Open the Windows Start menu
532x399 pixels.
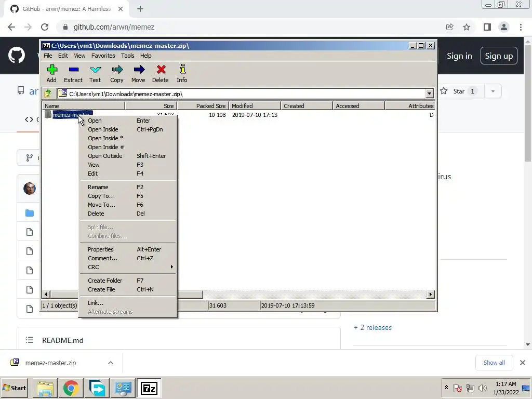(x=15, y=388)
